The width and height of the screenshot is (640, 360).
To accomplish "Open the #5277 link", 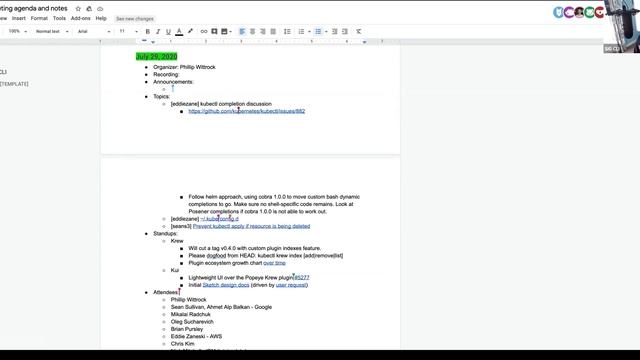I will 302,278.
